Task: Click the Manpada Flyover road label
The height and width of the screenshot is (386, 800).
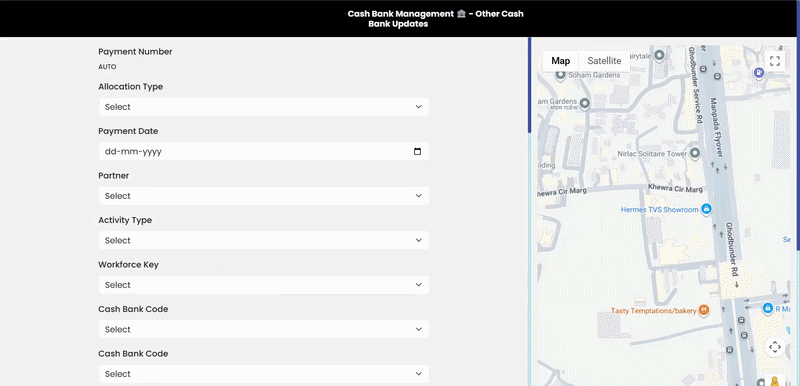Action: click(716, 127)
